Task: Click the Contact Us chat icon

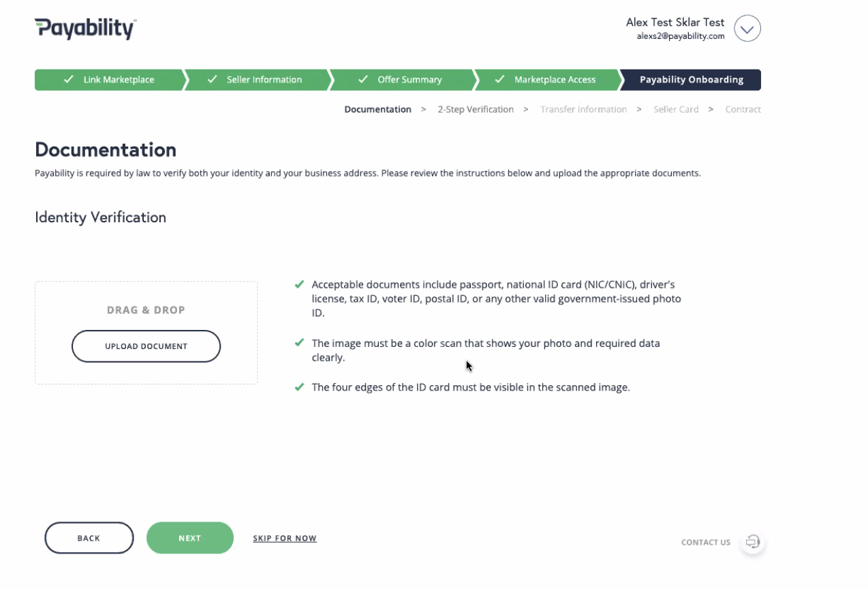Action: 752,542
